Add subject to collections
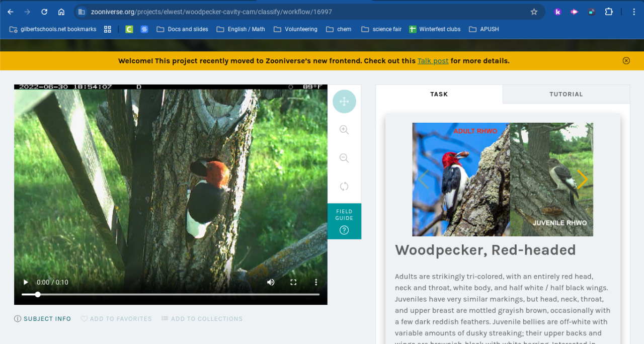Screen dimensions: 644x344 202,319
